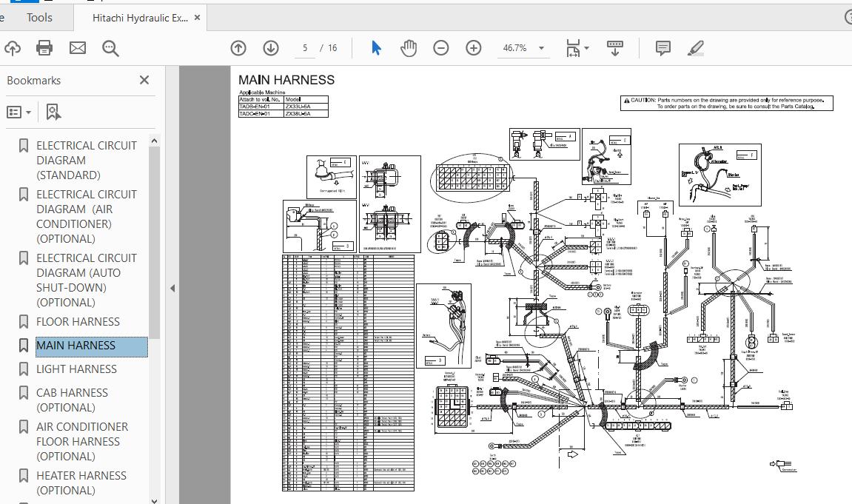Click the bookmarks panel scroll down arrow
Image resolution: width=852 pixels, height=504 pixels.
tap(154, 500)
